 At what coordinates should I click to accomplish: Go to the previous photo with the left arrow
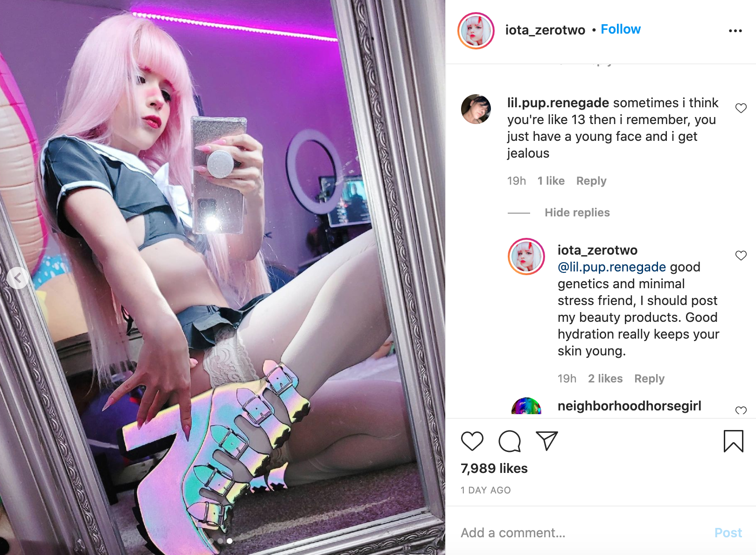18,278
